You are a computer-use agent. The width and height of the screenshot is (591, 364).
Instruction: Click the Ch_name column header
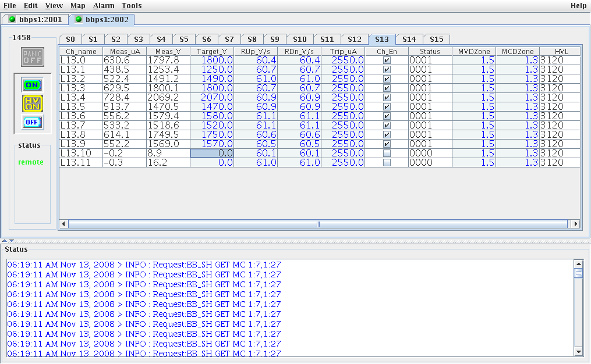(x=81, y=52)
